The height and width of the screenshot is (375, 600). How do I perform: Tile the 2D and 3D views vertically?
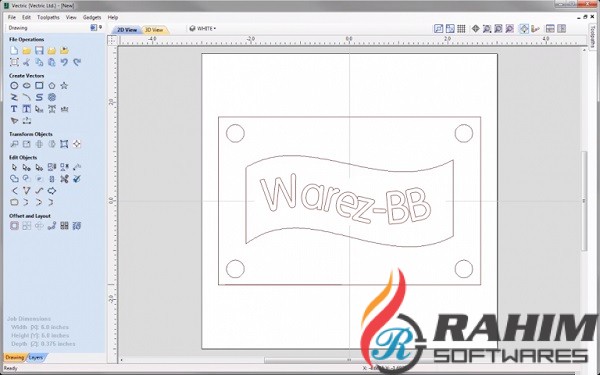(x=562, y=29)
